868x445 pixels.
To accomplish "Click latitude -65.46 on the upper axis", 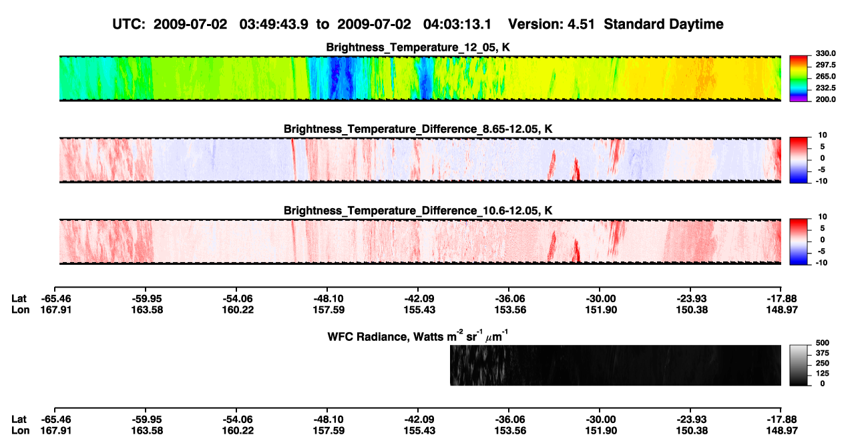I will pyautogui.click(x=55, y=300).
